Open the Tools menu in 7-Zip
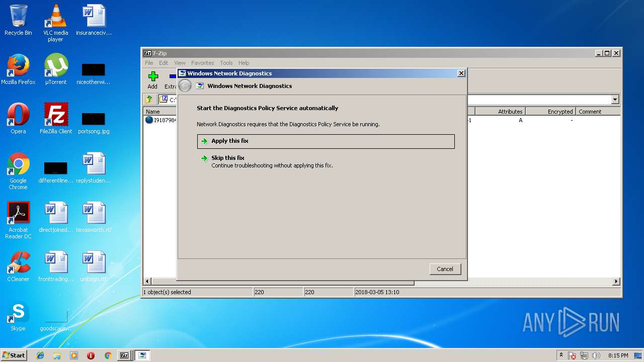 pyautogui.click(x=226, y=63)
